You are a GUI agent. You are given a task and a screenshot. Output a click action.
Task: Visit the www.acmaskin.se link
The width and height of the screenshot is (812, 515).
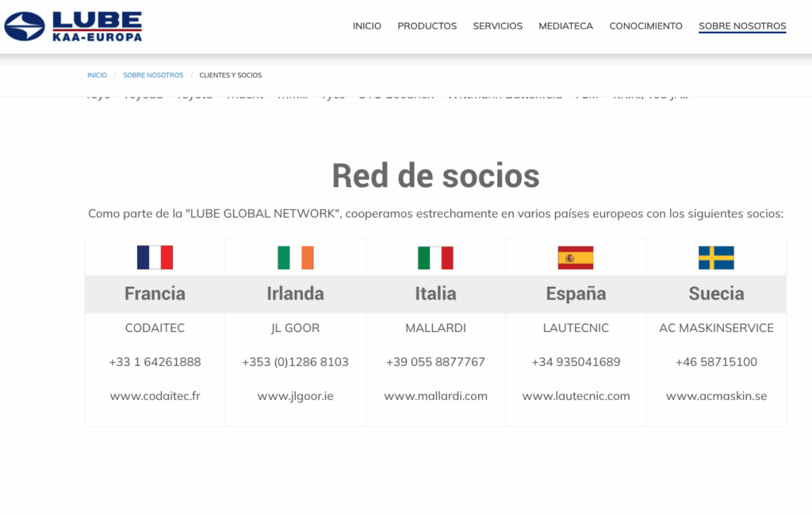coord(716,396)
